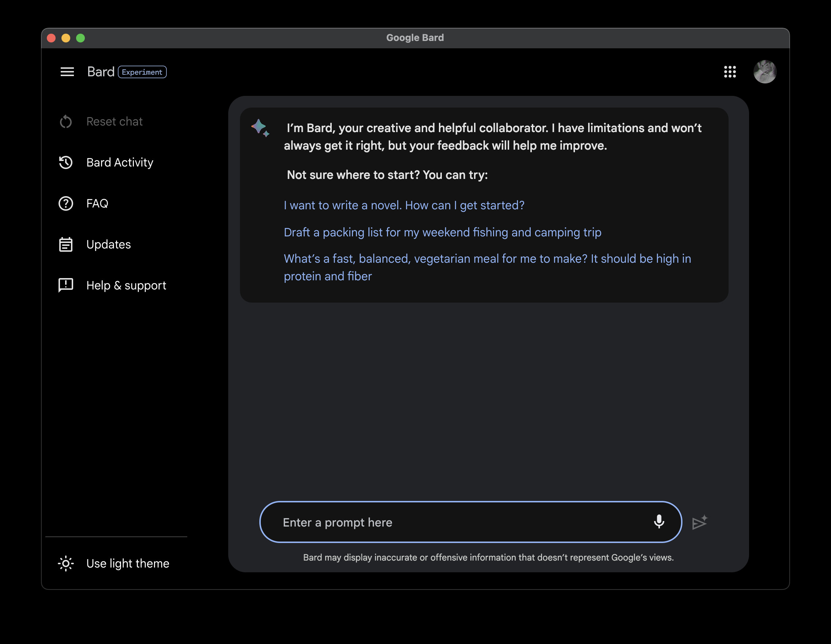Screen dimensions: 831x644
Task: Click the Updates calendar icon
Action: click(66, 244)
